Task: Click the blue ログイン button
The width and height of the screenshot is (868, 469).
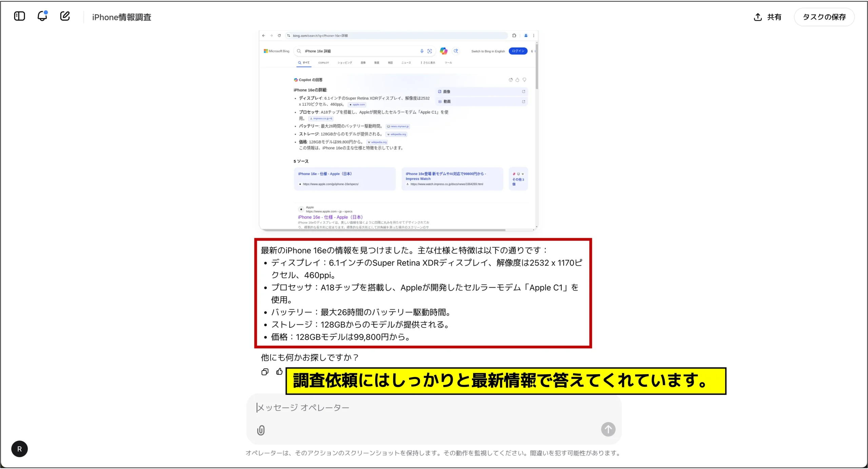Action: pos(518,51)
